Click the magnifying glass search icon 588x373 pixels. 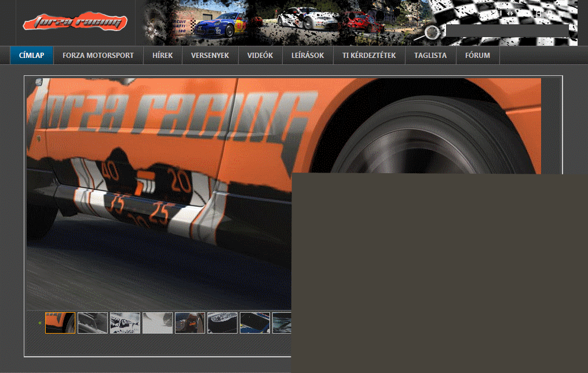click(431, 32)
